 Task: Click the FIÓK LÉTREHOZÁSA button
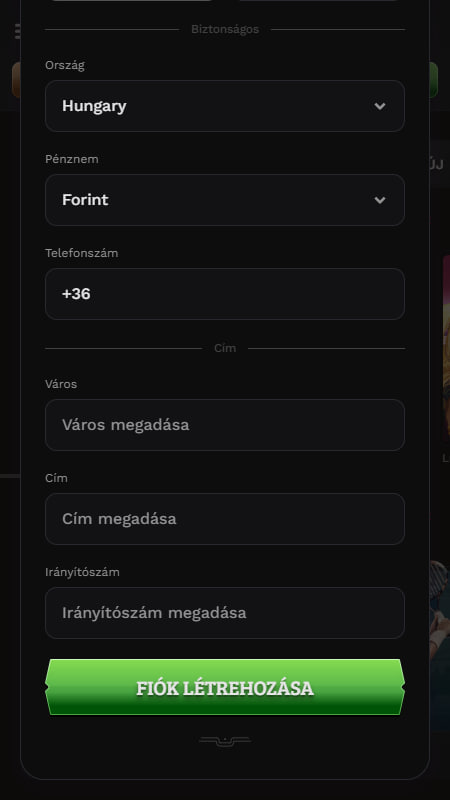[225, 687]
